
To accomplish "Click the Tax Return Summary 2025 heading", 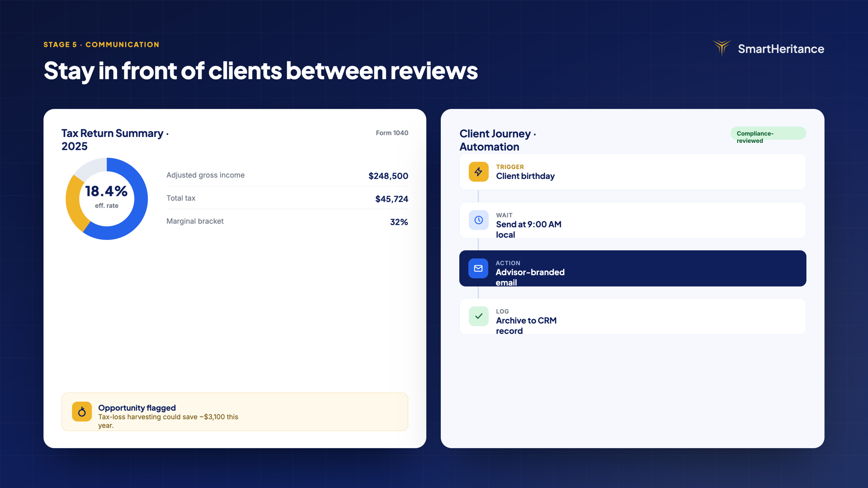I will 115,140.
